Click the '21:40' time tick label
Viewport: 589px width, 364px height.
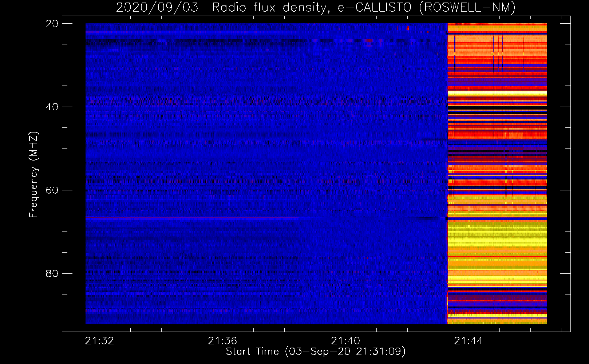point(345,341)
